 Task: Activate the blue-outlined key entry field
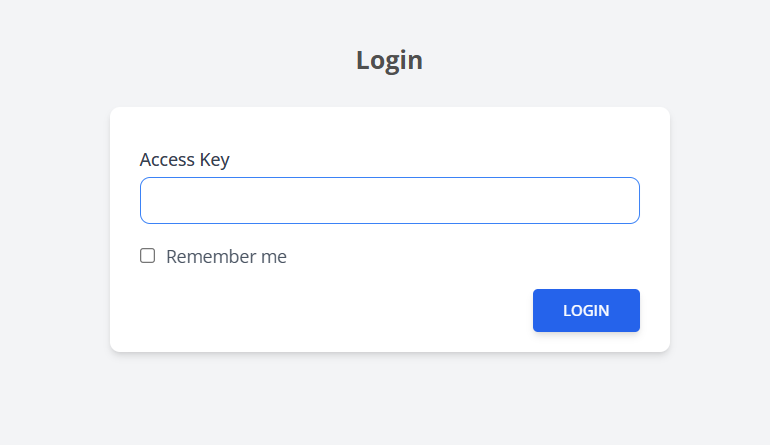pos(389,200)
